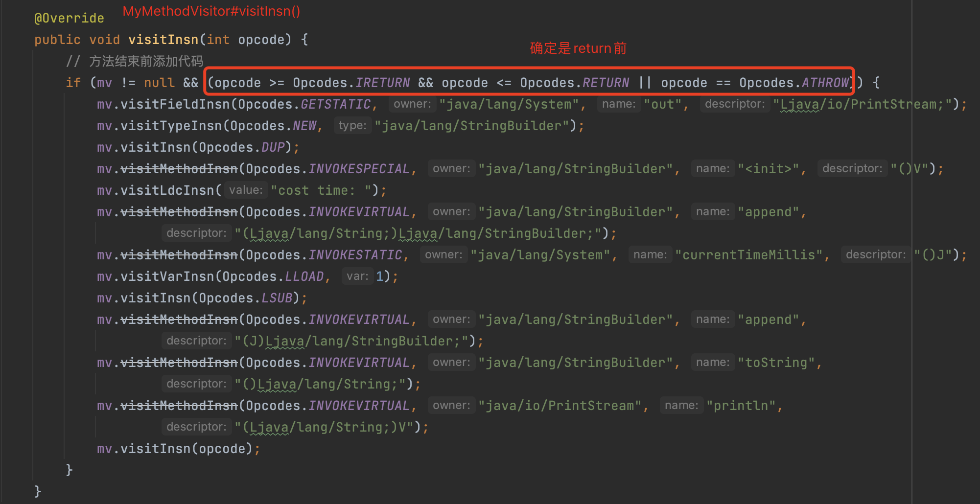Click the "out" string literal

(x=663, y=104)
